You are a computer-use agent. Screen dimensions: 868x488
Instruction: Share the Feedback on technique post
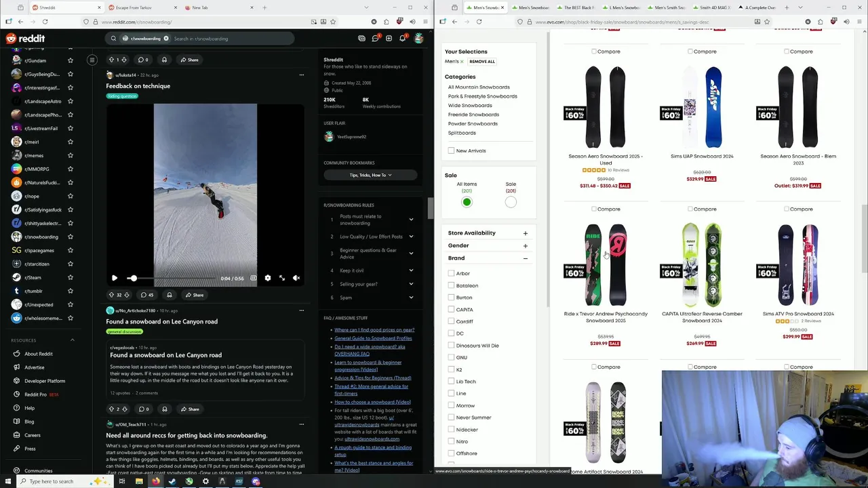193,295
